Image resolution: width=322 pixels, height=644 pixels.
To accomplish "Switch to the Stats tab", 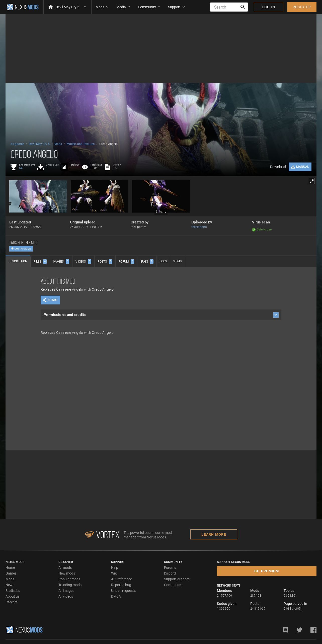I will (178, 261).
